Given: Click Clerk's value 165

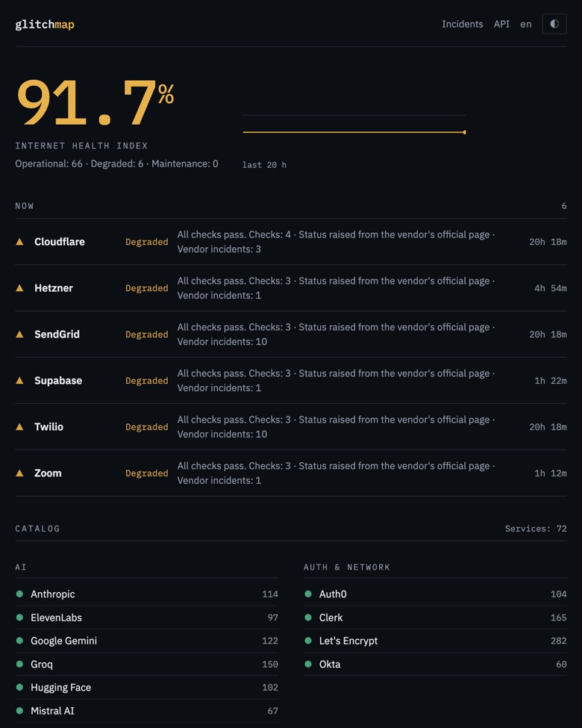Looking at the screenshot, I should (x=558, y=617).
